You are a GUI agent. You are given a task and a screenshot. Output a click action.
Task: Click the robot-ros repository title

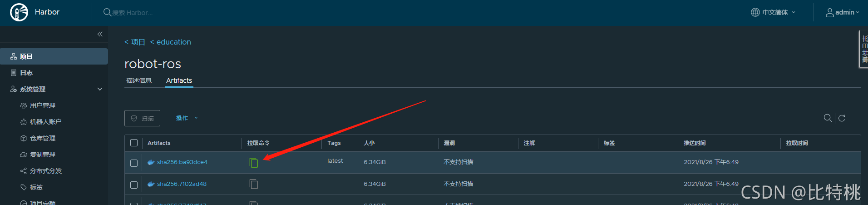153,64
